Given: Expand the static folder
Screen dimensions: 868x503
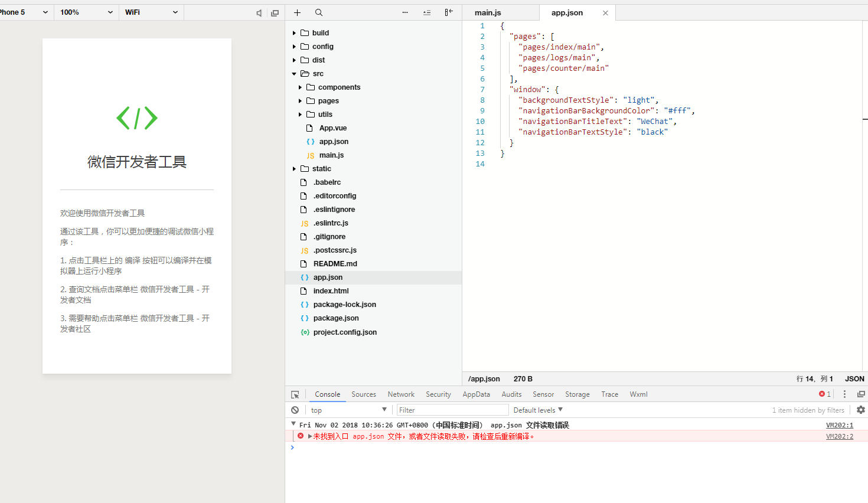Looking at the screenshot, I should point(294,169).
